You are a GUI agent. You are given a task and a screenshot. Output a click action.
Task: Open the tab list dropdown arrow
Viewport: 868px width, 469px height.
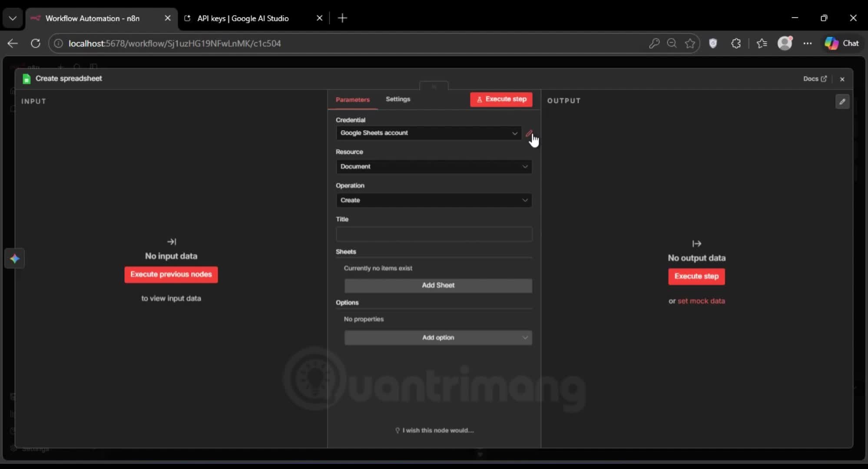13,18
